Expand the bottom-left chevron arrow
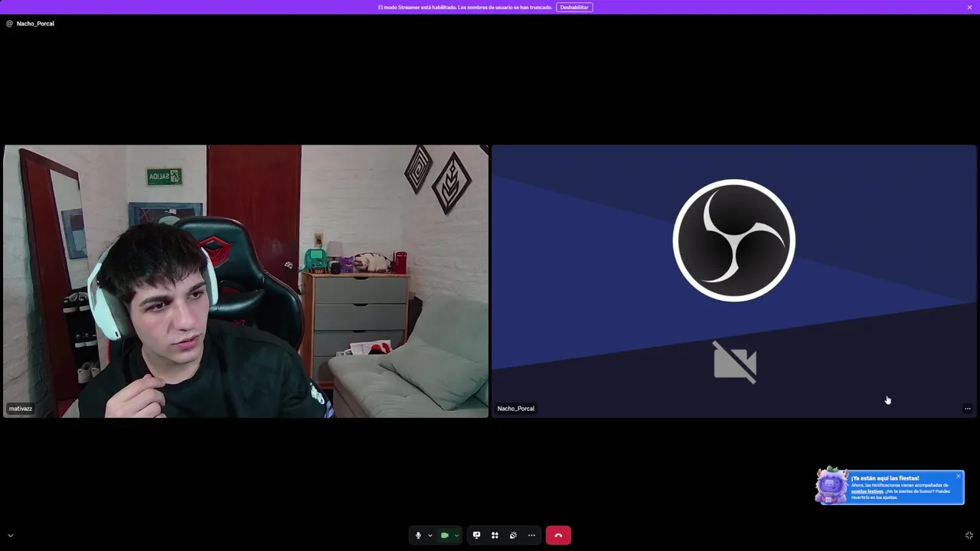 coord(11,535)
